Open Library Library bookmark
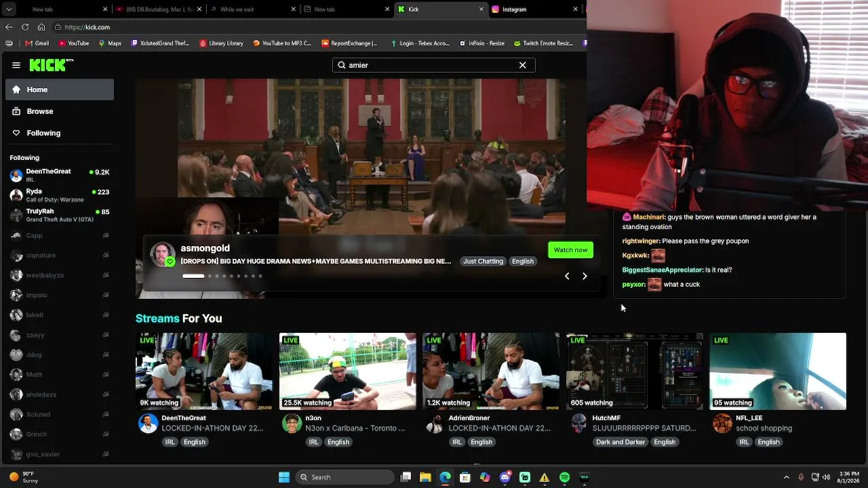Screen dimensions: 868x488 click(222, 43)
